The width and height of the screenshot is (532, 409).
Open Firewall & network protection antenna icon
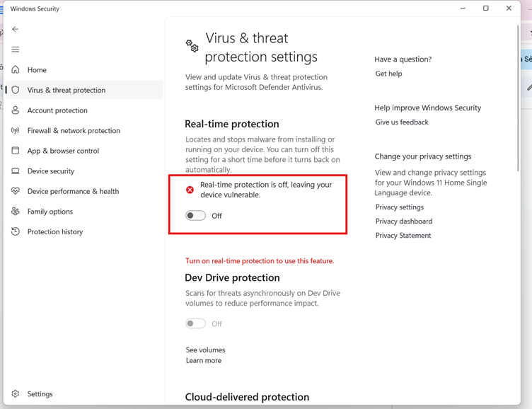[16, 130]
